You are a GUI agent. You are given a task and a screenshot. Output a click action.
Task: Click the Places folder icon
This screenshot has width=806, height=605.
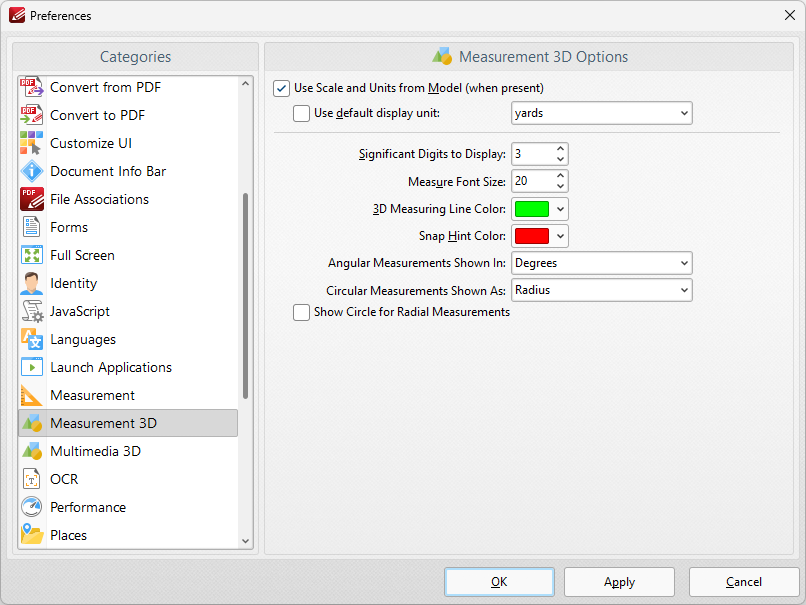[x=31, y=535]
